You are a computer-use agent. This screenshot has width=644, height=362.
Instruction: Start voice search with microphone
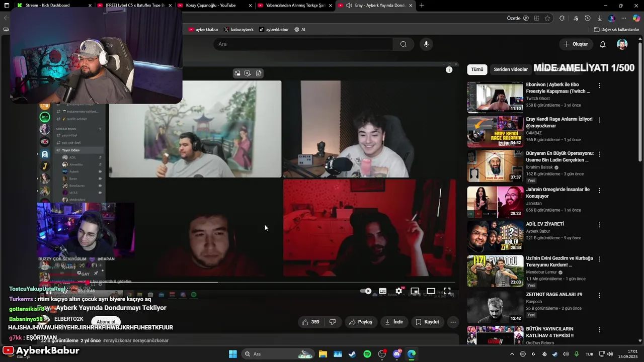[426, 44]
